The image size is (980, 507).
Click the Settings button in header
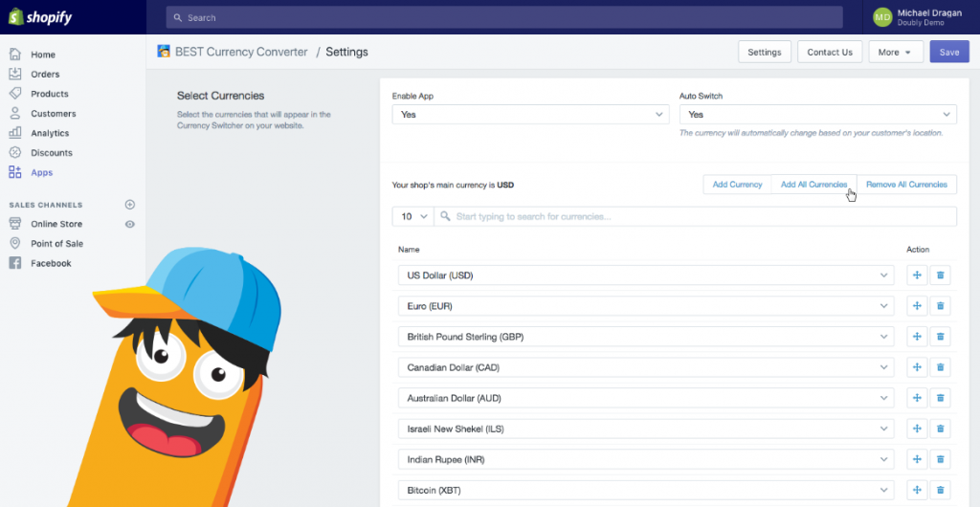pyautogui.click(x=765, y=52)
